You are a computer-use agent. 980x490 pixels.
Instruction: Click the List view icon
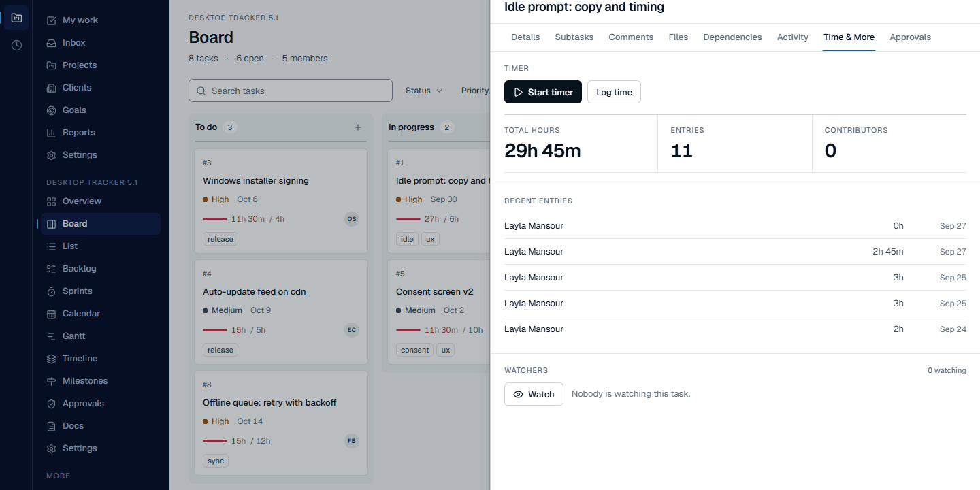click(x=51, y=246)
